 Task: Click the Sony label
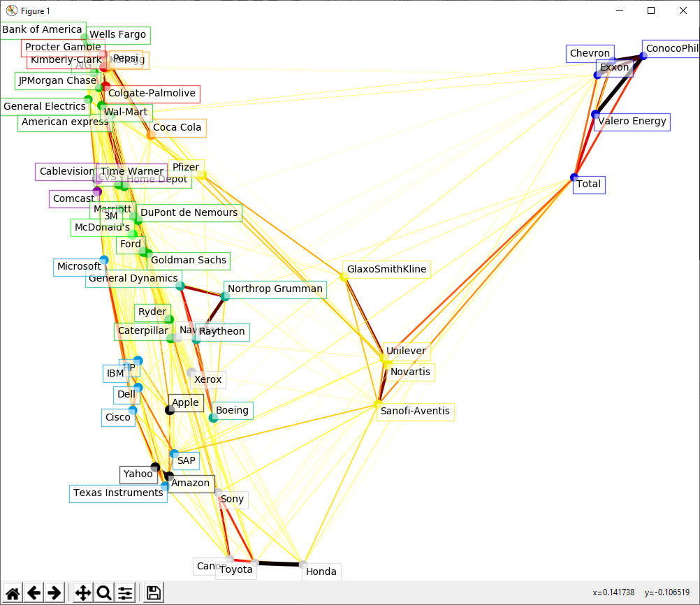(x=233, y=500)
